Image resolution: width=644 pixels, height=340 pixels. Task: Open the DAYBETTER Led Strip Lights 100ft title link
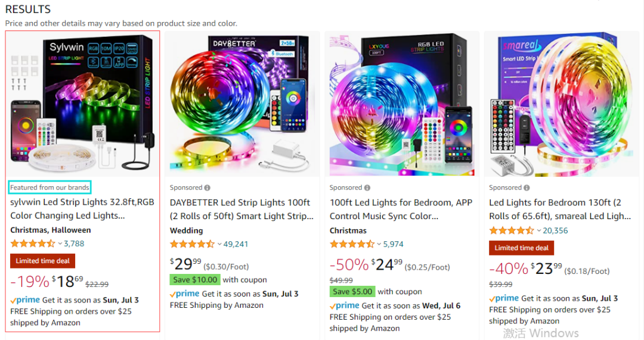click(241, 209)
